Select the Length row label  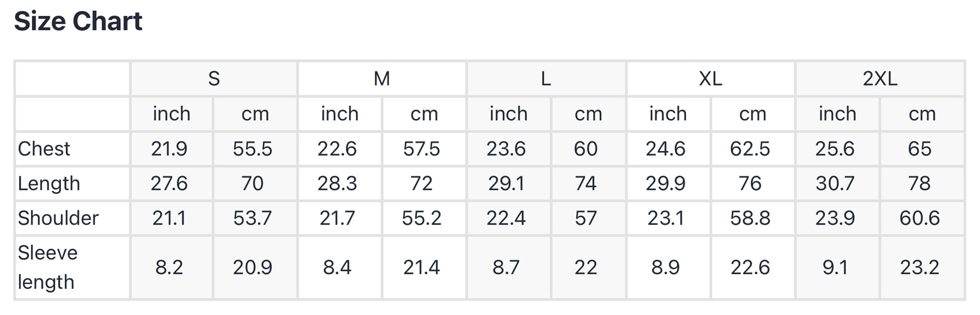pos(49,184)
